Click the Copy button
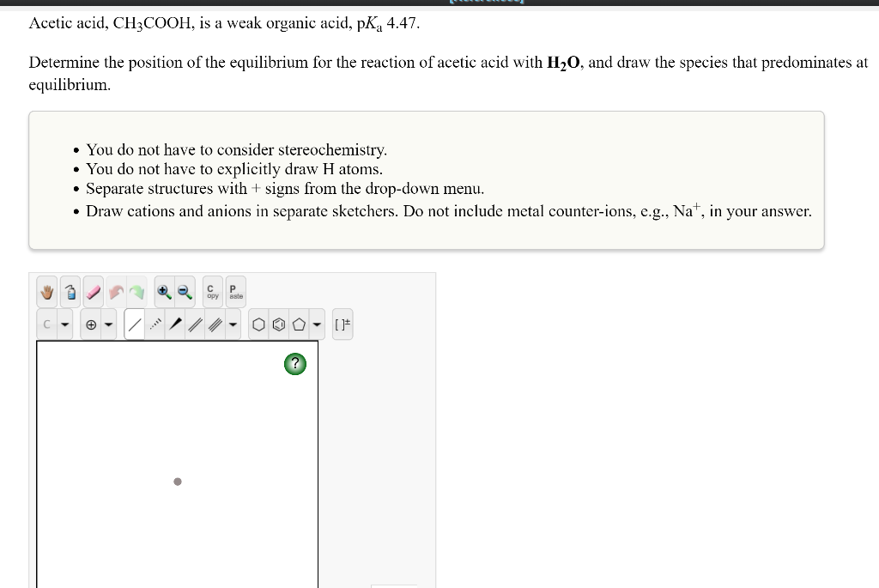 (212, 292)
